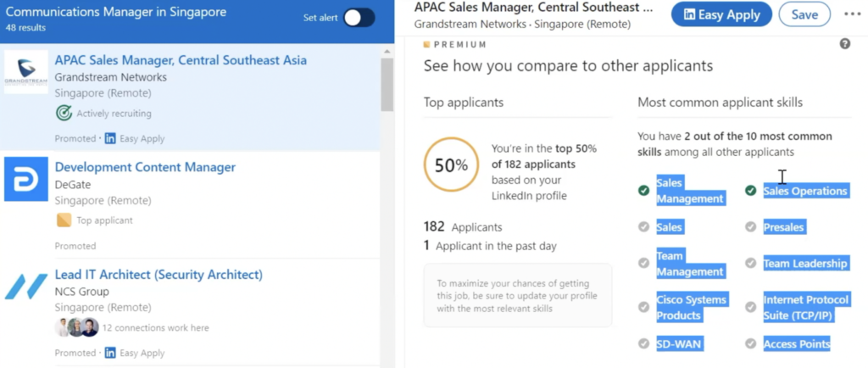Click gray checkmark beside Access Points
868x368 pixels.
(x=751, y=343)
